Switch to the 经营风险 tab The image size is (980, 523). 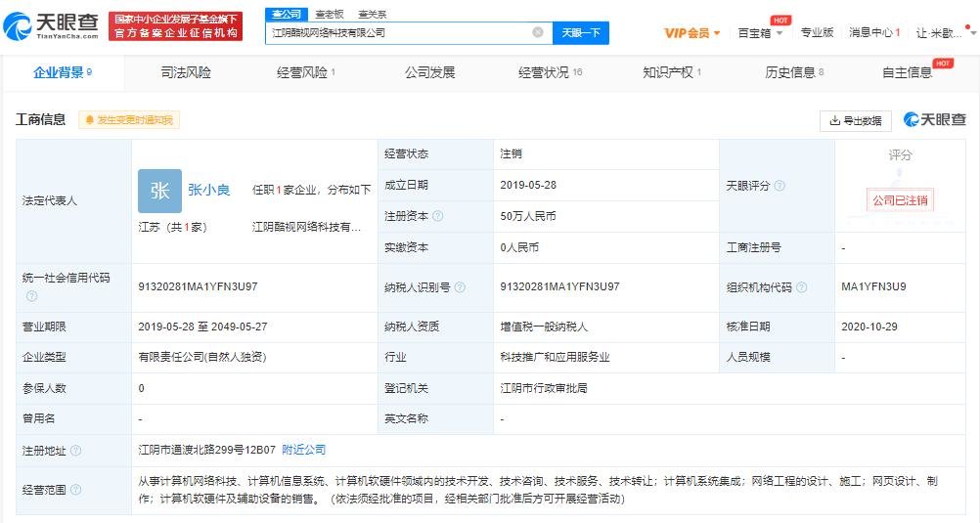[x=305, y=72]
